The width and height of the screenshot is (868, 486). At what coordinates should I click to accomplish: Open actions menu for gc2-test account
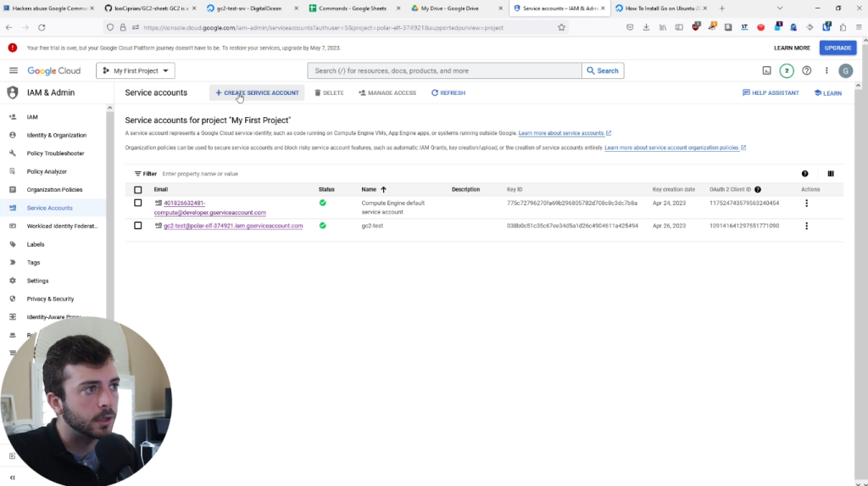click(x=807, y=226)
